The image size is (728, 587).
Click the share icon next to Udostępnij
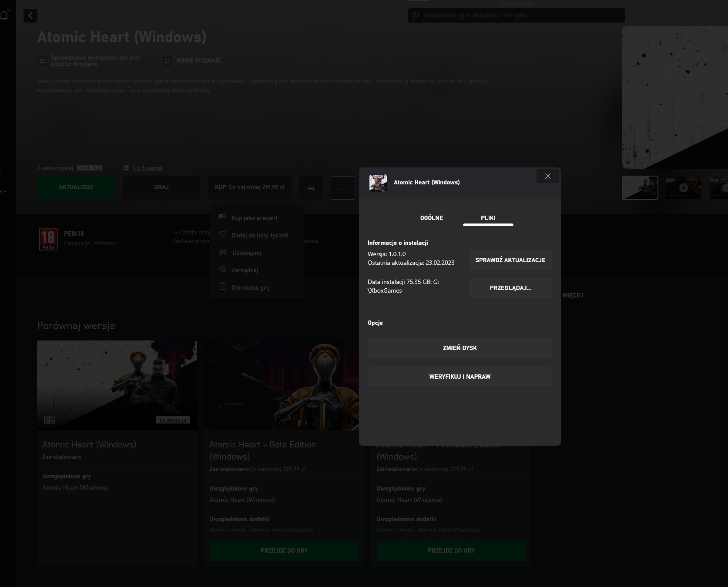223,252
